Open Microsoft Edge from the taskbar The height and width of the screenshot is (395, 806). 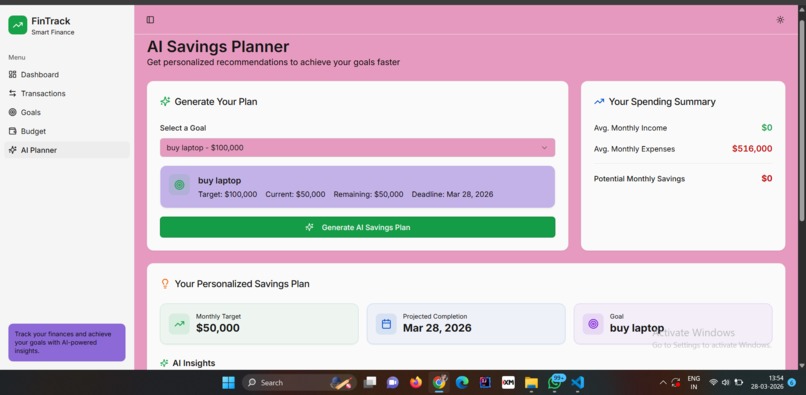click(462, 383)
